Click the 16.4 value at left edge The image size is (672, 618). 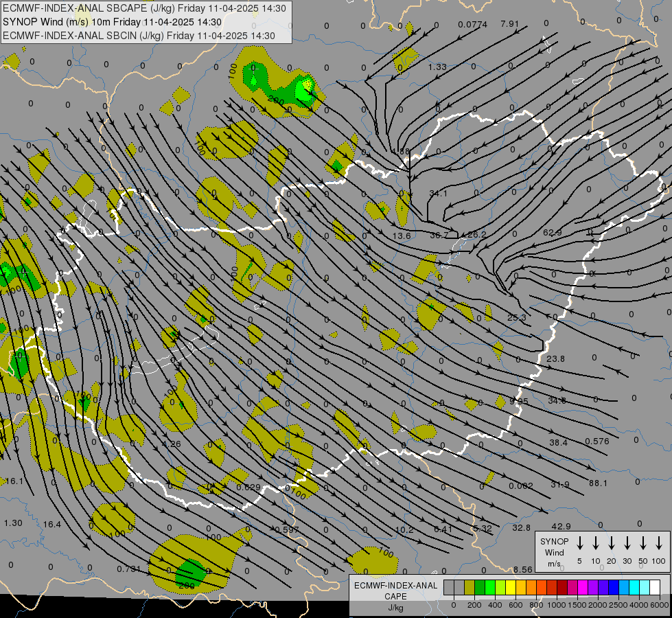click(x=52, y=524)
